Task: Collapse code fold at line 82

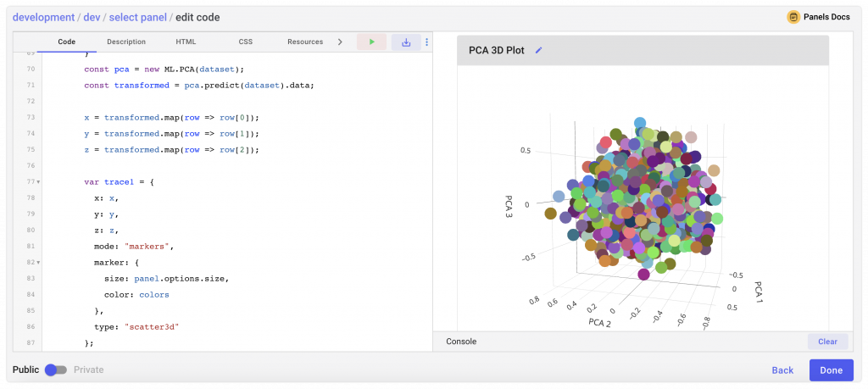Action: coord(38,262)
